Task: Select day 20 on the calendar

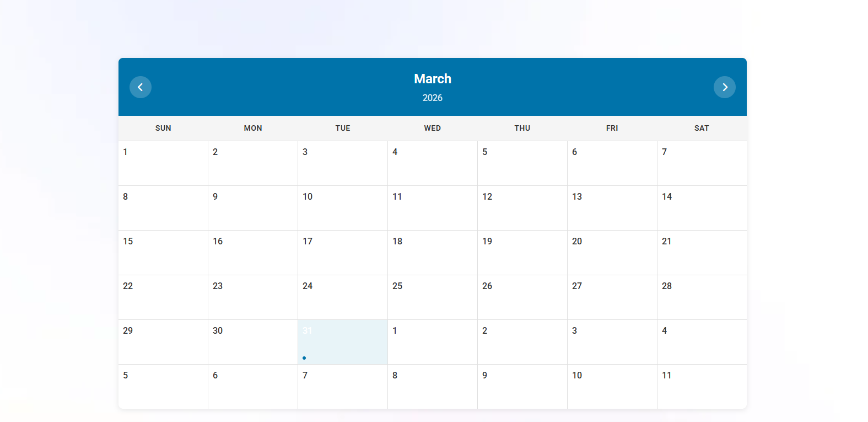Action: click(x=612, y=253)
